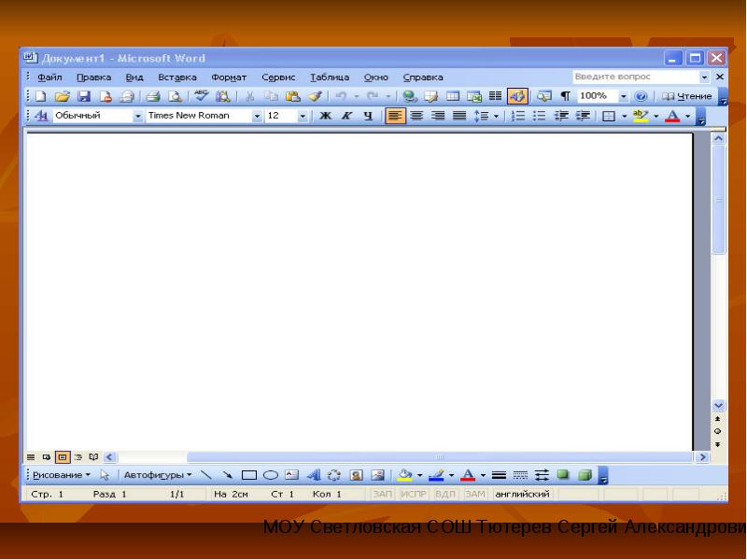This screenshot has height=560, width=747.
Task: Switch to Чтение reading mode
Action: tap(687, 97)
